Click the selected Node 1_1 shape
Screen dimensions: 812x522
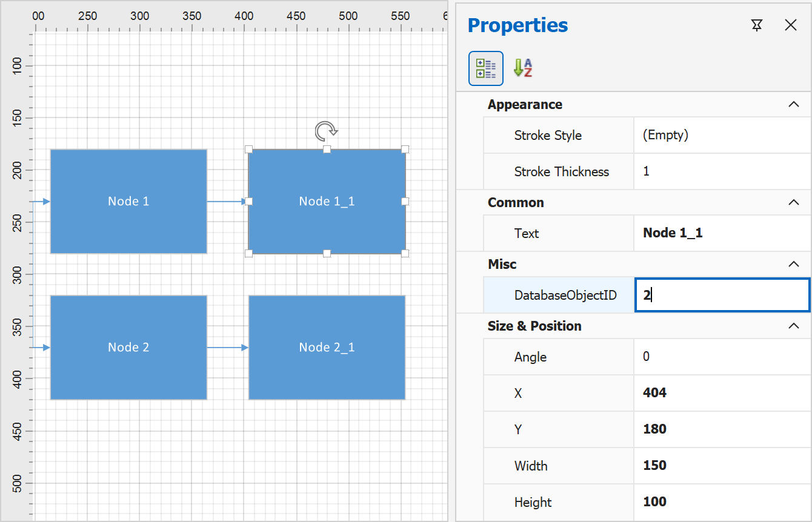coord(327,201)
